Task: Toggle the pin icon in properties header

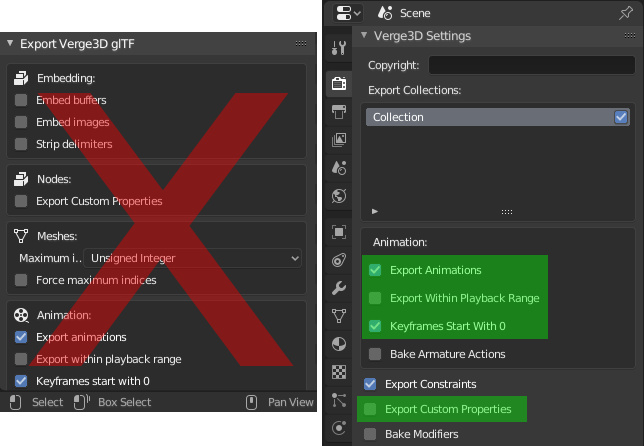Action: pos(626,13)
